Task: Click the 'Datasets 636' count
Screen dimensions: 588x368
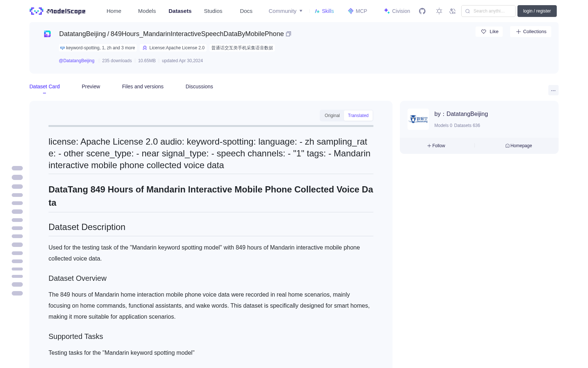Action: point(467,125)
